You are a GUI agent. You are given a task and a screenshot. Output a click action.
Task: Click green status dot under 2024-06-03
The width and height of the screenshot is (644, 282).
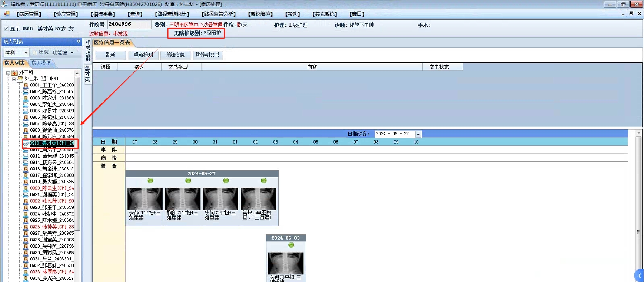tap(291, 245)
